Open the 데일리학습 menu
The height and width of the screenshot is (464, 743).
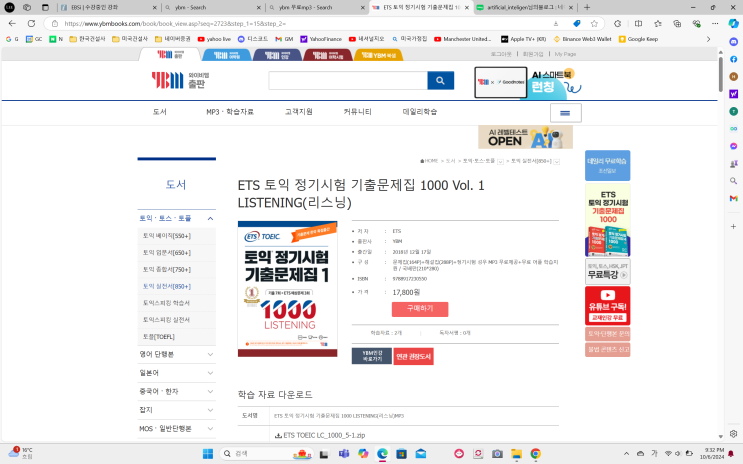pos(420,112)
